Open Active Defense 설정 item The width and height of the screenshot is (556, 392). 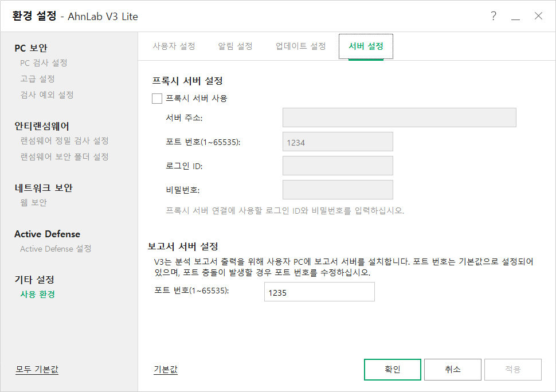click(x=56, y=249)
